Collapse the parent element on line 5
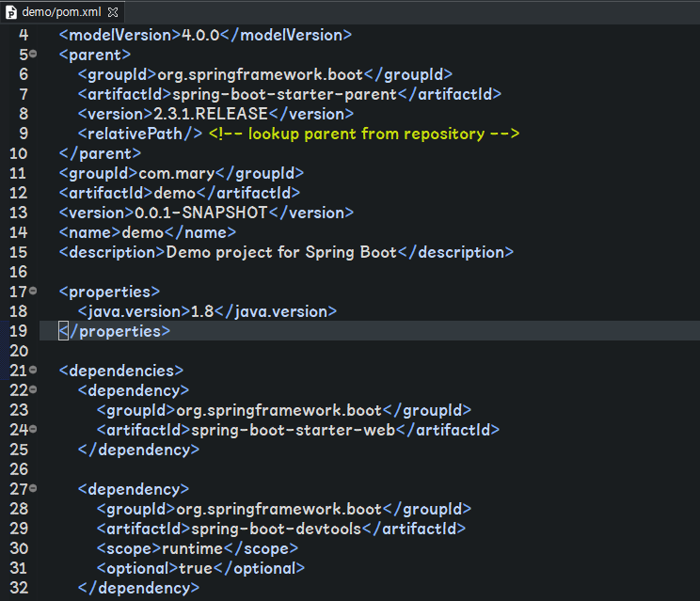The image size is (700, 601). [x=33, y=54]
